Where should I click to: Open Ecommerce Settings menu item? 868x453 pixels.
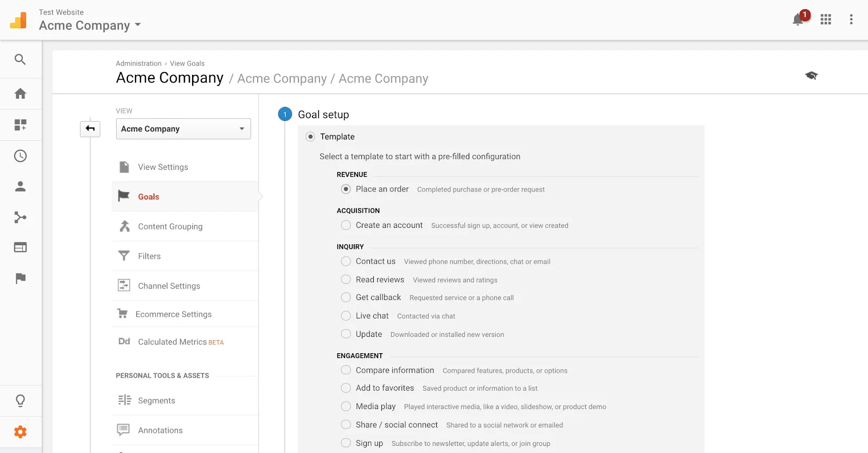click(x=185, y=314)
